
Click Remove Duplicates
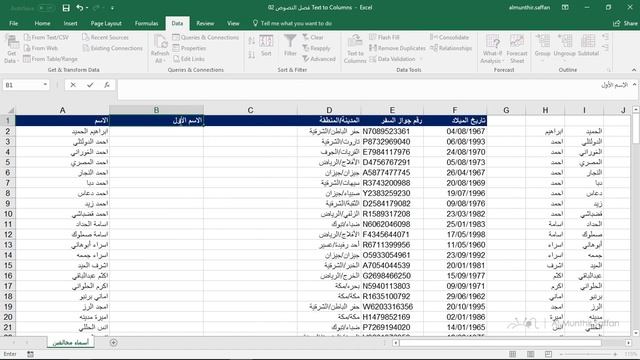(397, 48)
